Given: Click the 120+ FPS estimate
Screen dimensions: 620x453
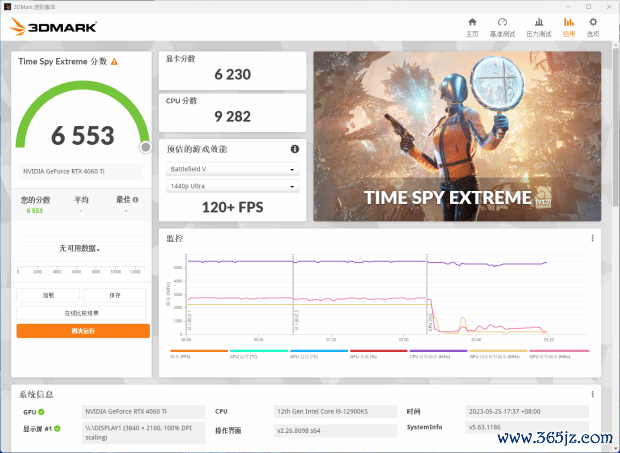Looking at the screenshot, I should (x=232, y=207).
